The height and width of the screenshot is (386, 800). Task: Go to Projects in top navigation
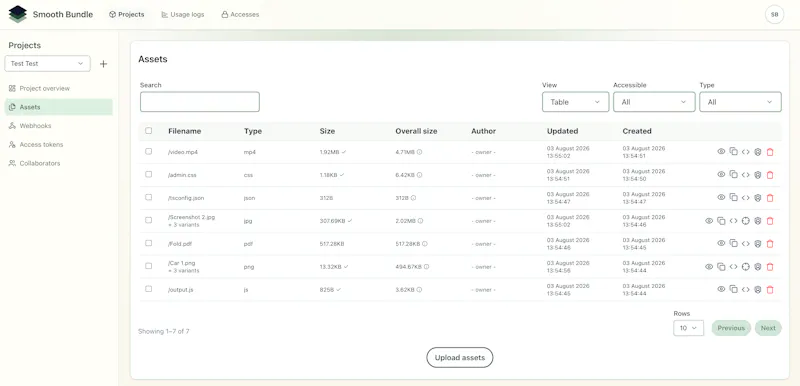pyautogui.click(x=127, y=15)
